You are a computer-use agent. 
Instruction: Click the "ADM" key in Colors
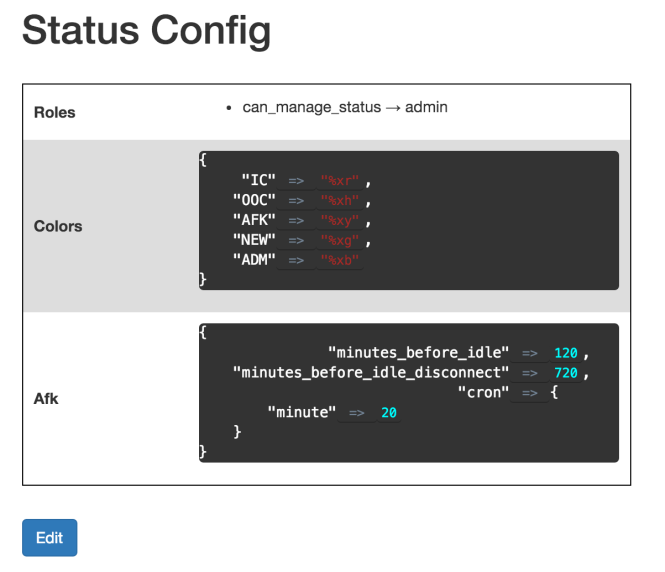click(254, 260)
